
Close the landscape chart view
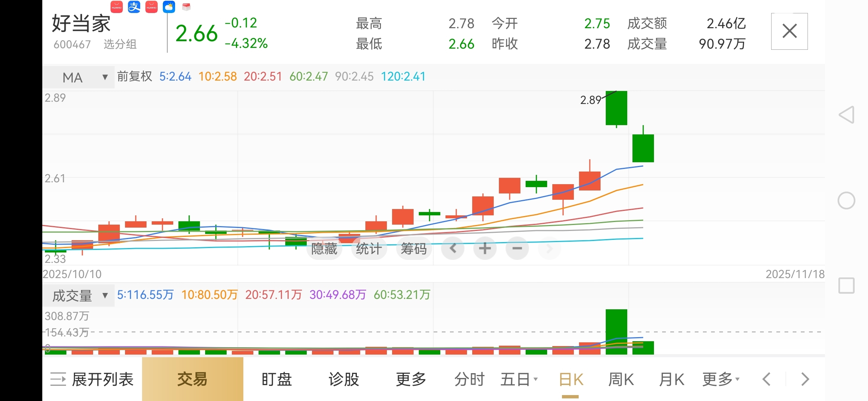pos(789,31)
